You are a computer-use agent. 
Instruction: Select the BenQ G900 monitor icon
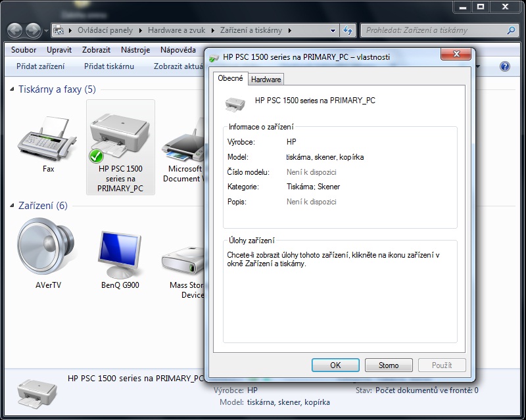tap(120, 254)
